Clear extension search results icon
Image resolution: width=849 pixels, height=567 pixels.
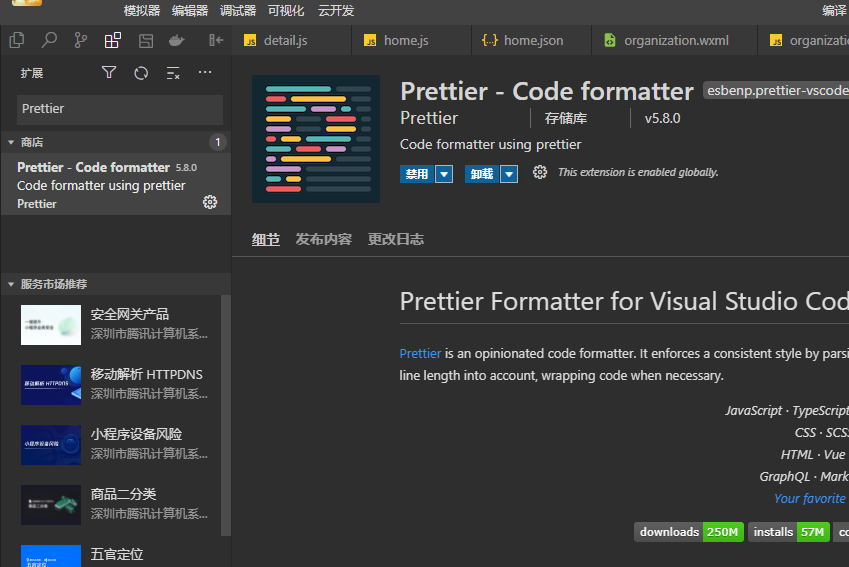(173, 73)
